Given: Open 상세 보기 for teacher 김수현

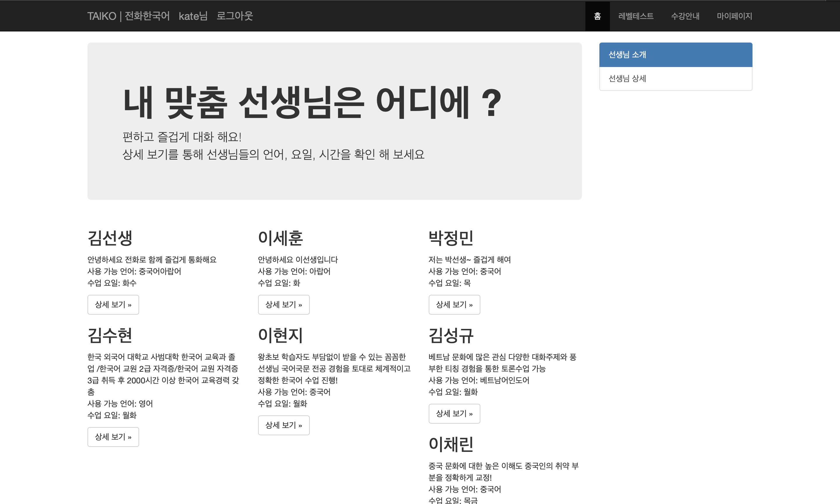Looking at the screenshot, I should click(x=113, y=437).
